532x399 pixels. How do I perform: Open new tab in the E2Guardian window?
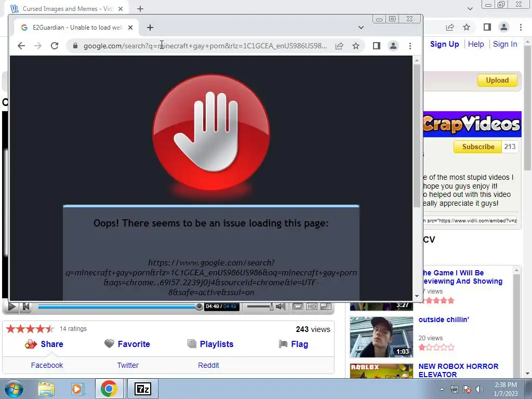(x=150, y=28)
